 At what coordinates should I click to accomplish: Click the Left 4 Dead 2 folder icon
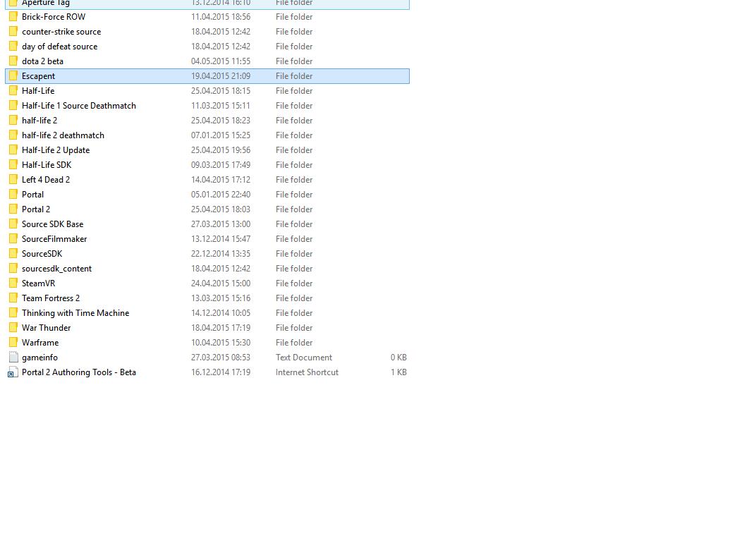[13, 180]
